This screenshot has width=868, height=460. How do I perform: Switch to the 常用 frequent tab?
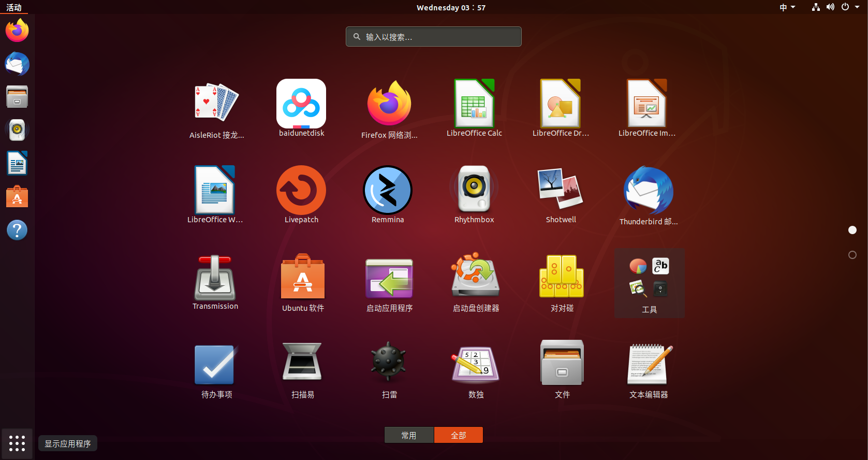point(409,435)
